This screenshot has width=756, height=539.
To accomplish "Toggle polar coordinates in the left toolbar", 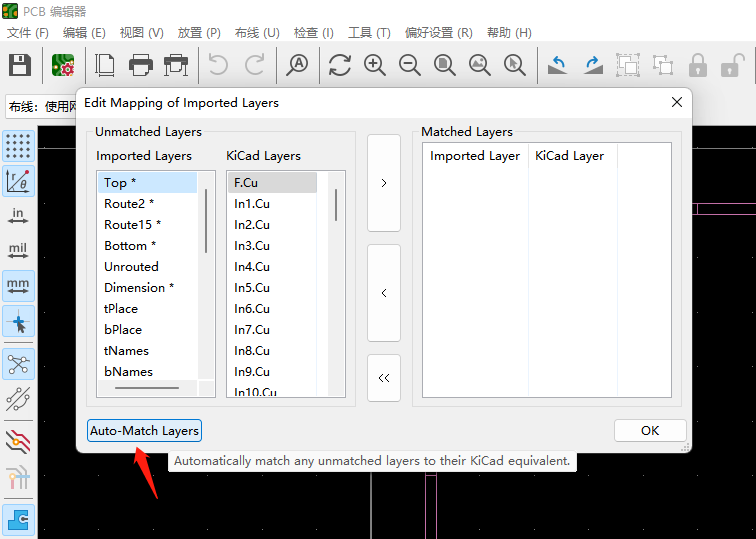I will [18, 181].
